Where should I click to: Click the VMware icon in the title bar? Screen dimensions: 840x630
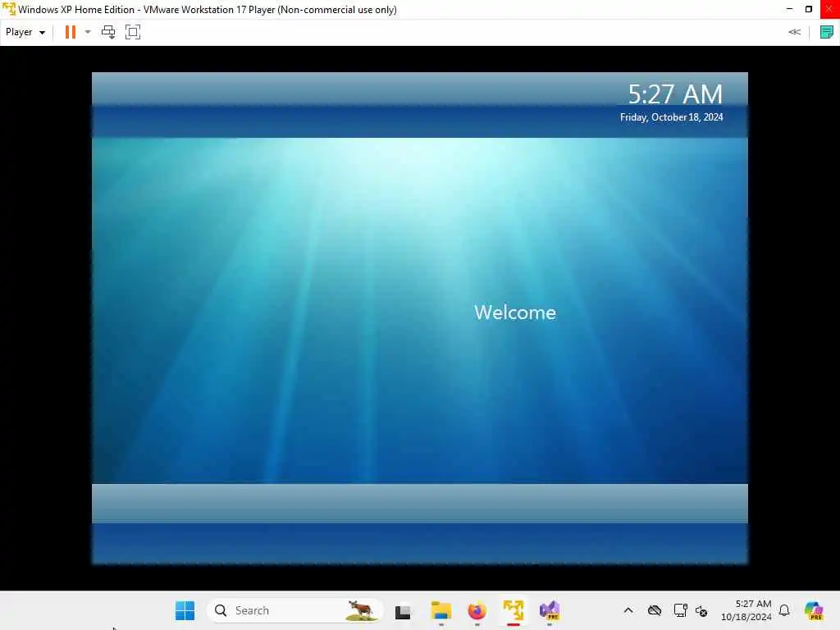pos(8,9)
